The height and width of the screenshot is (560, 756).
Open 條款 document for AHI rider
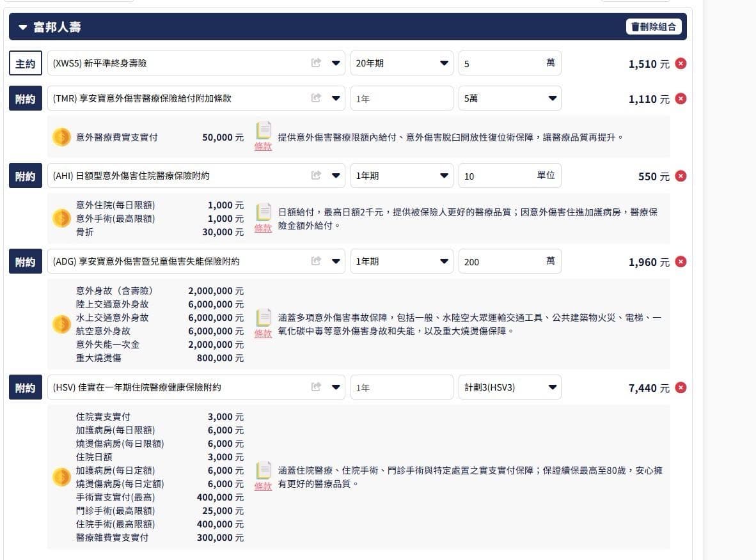(264, 219)
